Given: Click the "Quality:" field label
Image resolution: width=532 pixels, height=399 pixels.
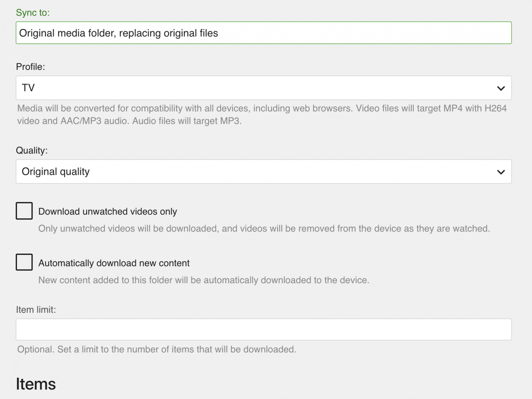Looking at the screenshot, I should (x=32, y=150).
